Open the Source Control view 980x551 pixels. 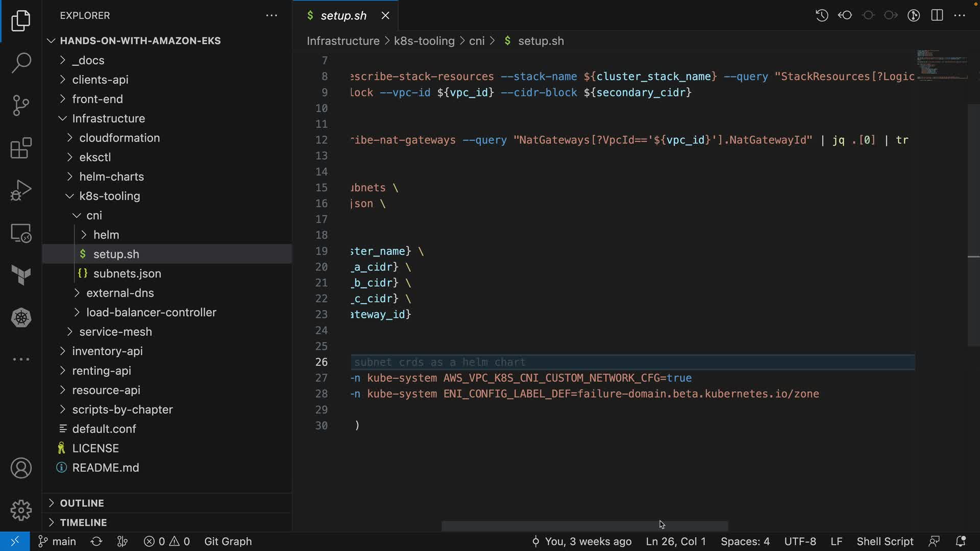coord(21,106)
